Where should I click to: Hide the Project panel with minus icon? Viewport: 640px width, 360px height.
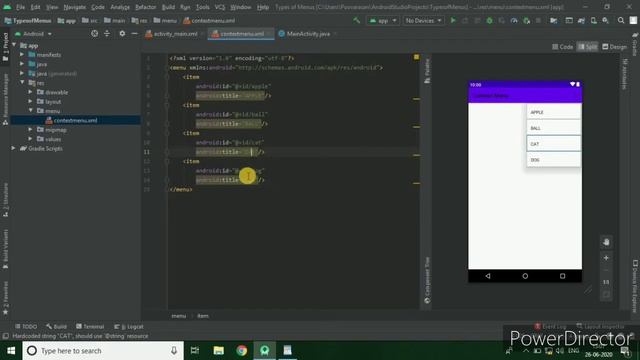134,34
